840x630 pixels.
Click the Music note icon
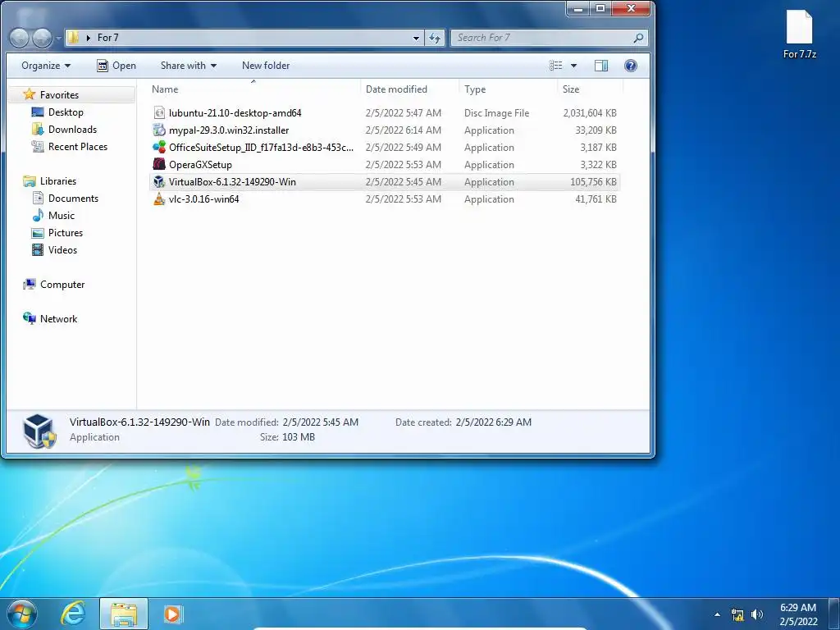point(38,216)
